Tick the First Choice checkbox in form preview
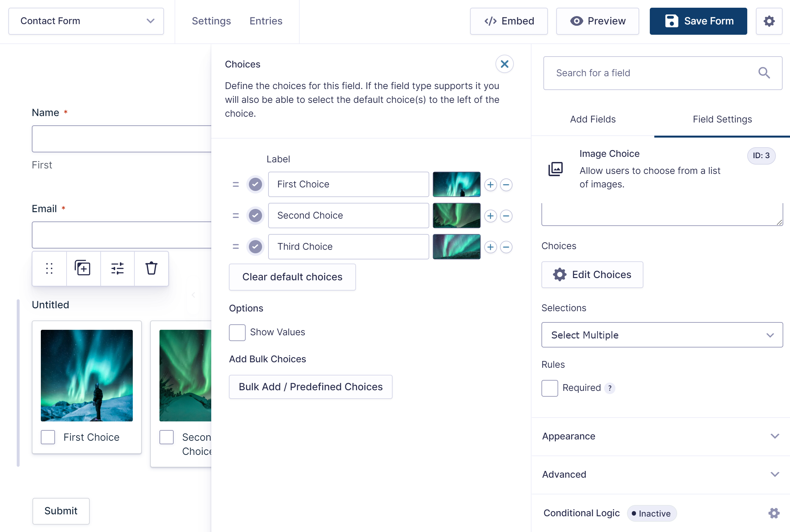790x532 pixels. click(x=48, y=437)
